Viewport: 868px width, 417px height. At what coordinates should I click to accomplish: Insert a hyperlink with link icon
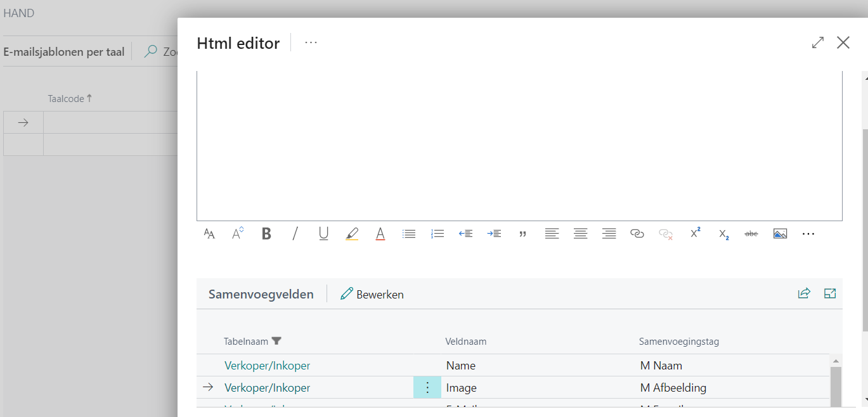(x=637, y=234)
